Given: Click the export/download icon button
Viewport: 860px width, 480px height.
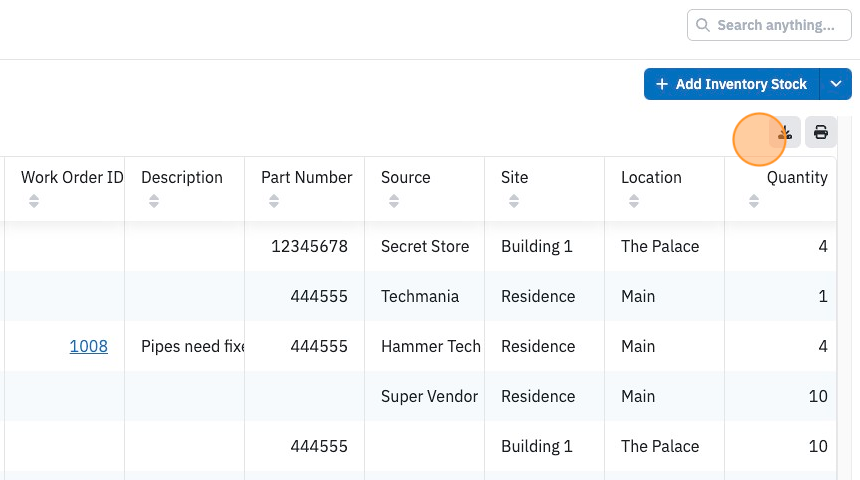Looking at the screenshot, I should coord(785,132).
